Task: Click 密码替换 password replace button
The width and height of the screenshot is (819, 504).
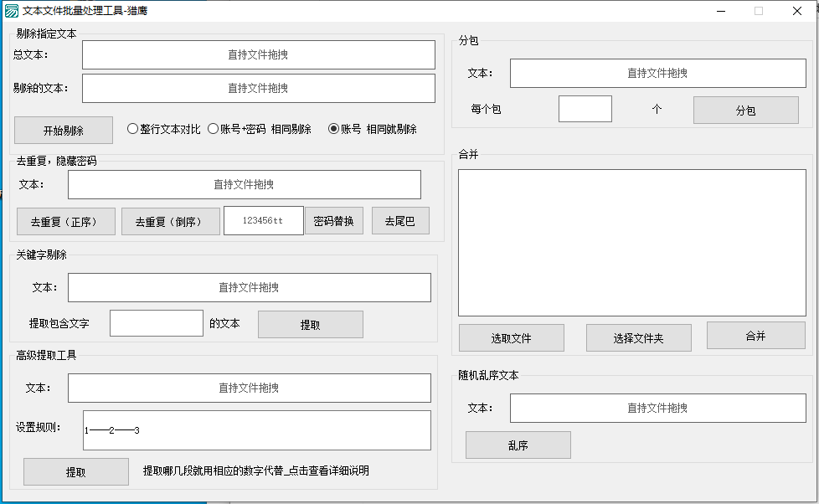Action: 333,221
